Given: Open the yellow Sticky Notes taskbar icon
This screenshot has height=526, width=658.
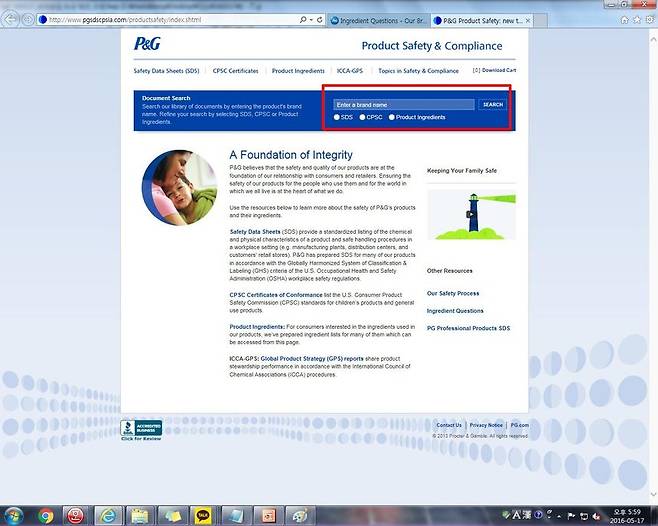Looking at the screenshot, I should [x=172, y=516].
